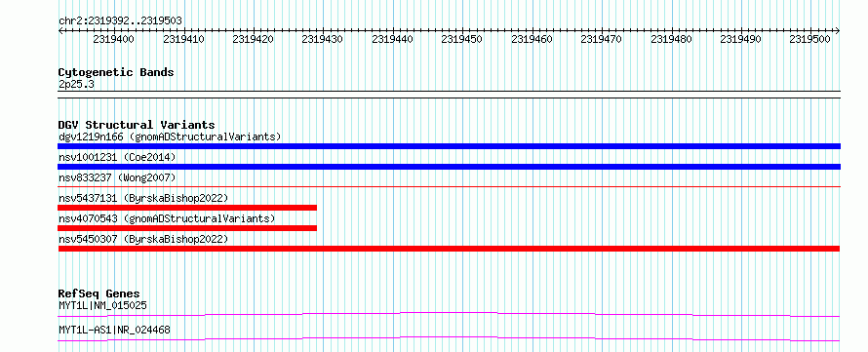The height and width of the screenshot is (352, 868).
Task: Select ruler position 2319430
Action: [x=322, y=39]
